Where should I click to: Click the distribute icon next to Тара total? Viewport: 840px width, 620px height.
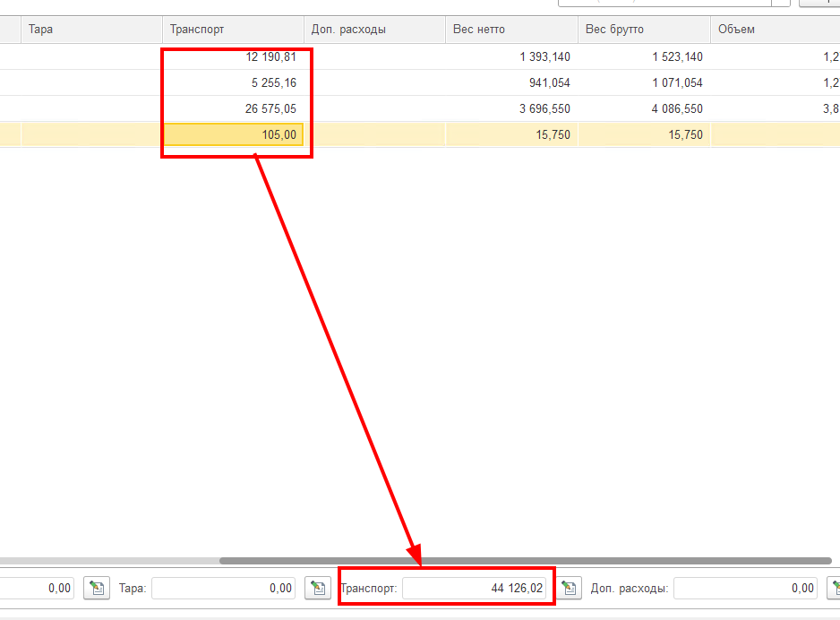coord(97,588)
